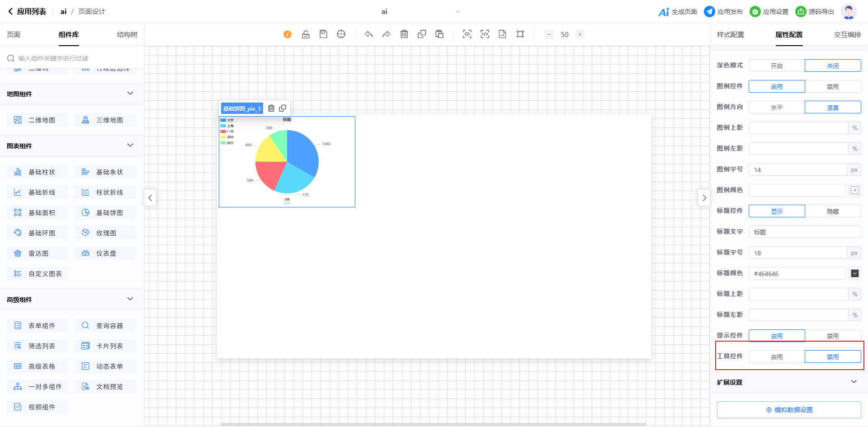Click the trash delete icon in the top toolbar
The height and width of the screenshot is (427, 868).
tap(404, 34)
